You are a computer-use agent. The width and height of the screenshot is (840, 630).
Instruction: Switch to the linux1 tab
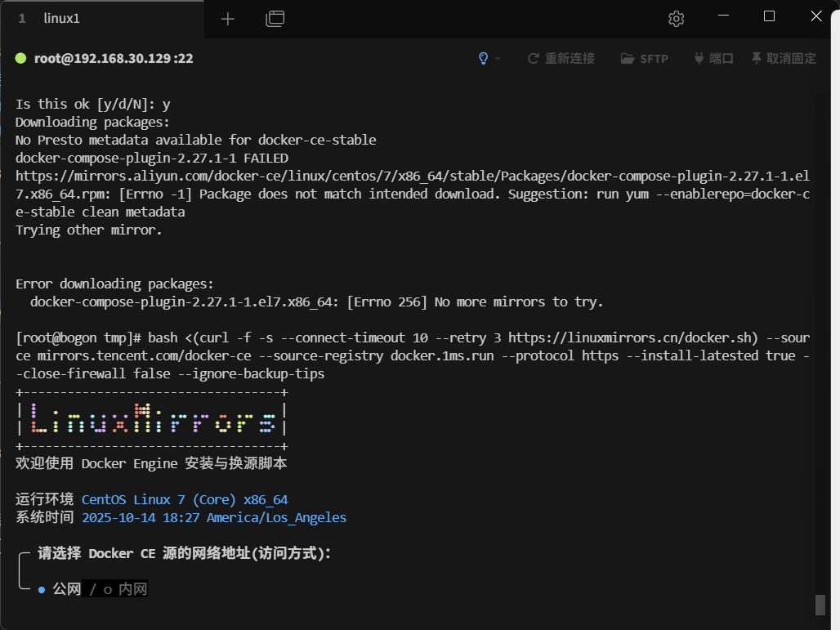[62, 18]
